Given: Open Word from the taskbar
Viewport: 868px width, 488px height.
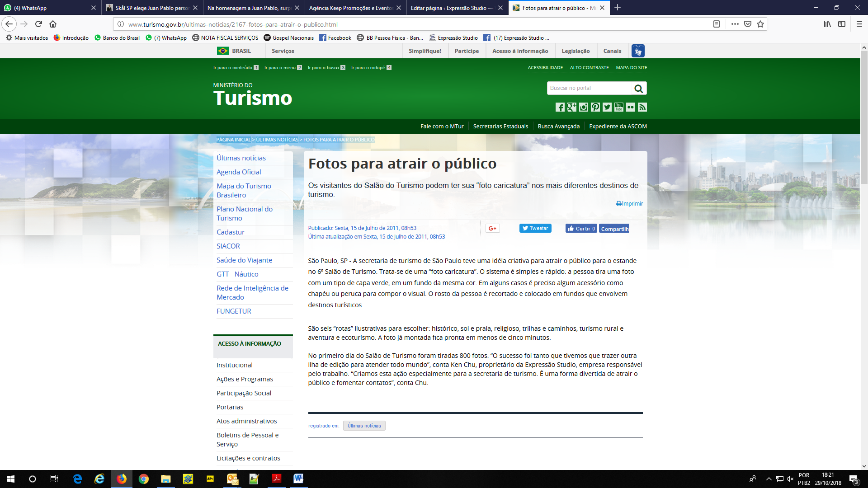Looking at the screenshot, I should (x=298, y=479).
